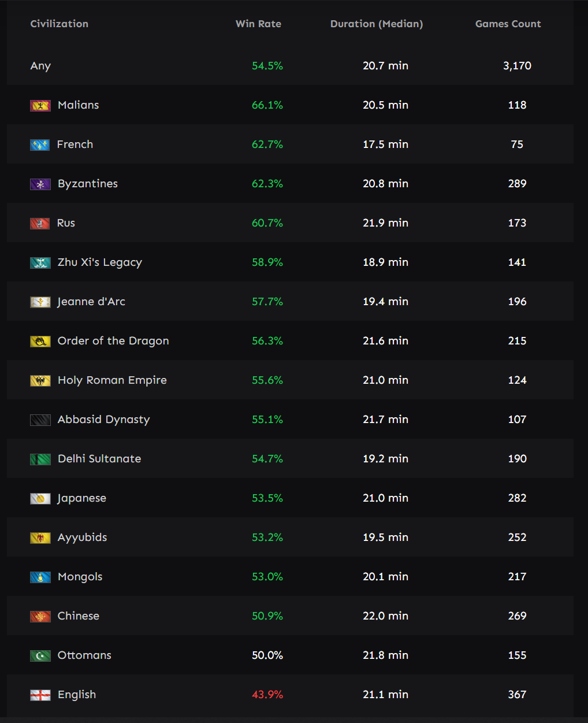The height and width of the screenshot is (723, 588).
Task: Click the Order of the Dragon flag
Action: 40,341
